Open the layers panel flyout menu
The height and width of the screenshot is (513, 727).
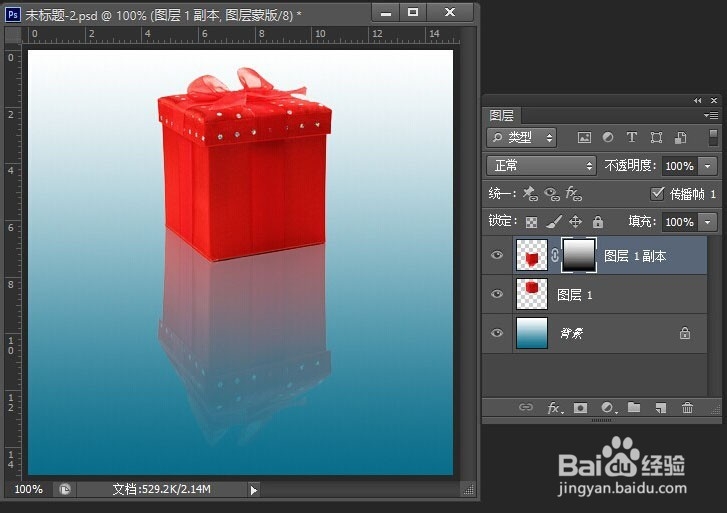(711, 115)
